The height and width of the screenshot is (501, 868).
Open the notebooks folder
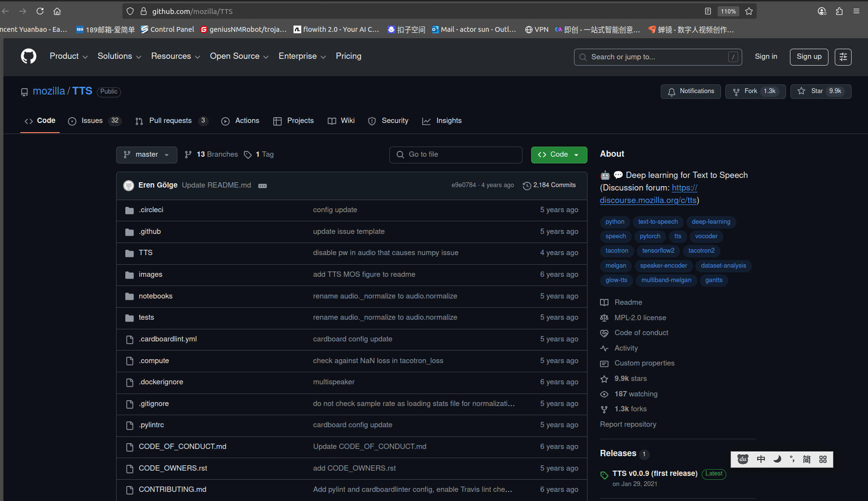pyautogui.click(x=156, y=296)
